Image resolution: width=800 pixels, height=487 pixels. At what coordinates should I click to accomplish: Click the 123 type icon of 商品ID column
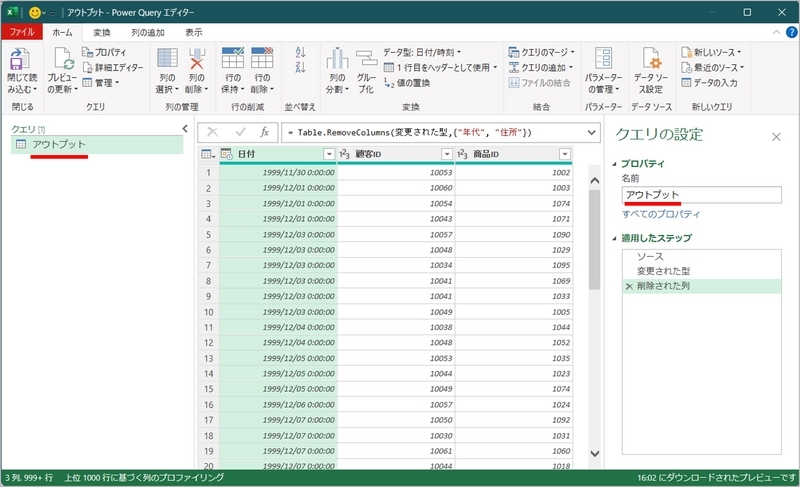click(462, 154)
